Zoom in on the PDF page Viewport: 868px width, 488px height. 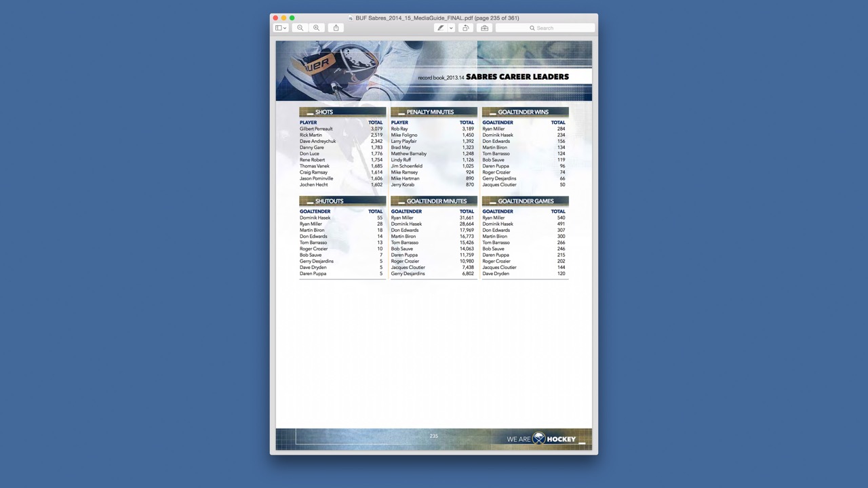[317, 28]
